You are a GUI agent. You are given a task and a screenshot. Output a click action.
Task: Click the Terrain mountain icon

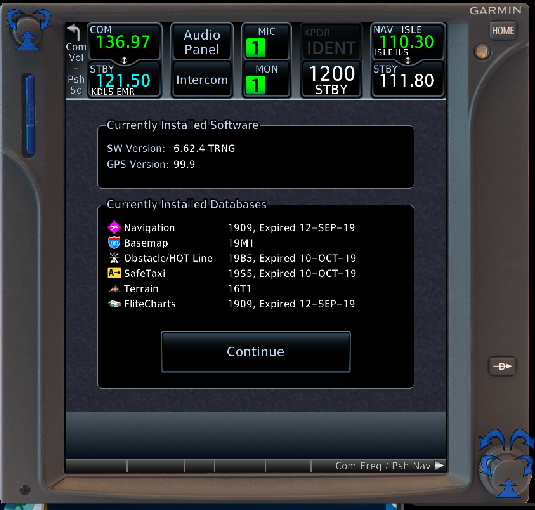(114, 289)
